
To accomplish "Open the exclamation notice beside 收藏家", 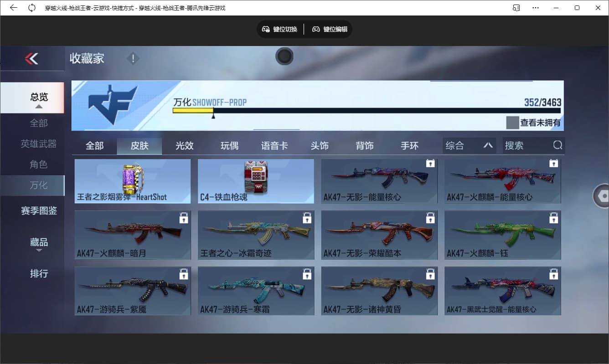I will coord(133,58).
